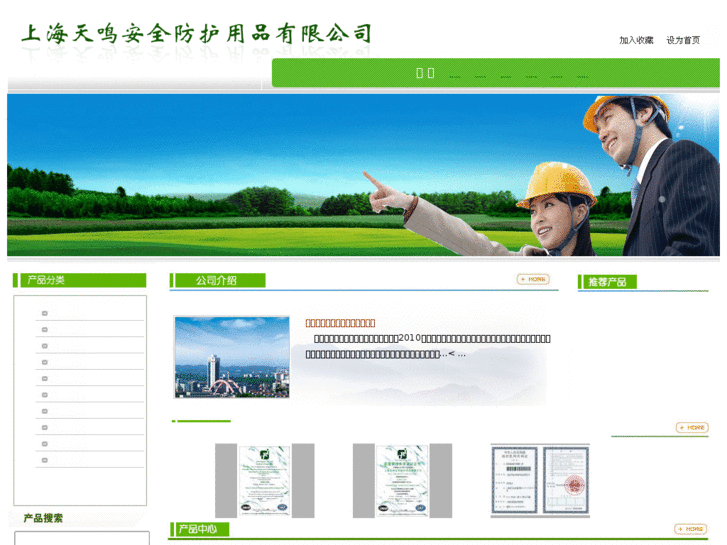The image size is (727, 545).
Task: Click the MORE button beside 产品中心
Action: 690,529
